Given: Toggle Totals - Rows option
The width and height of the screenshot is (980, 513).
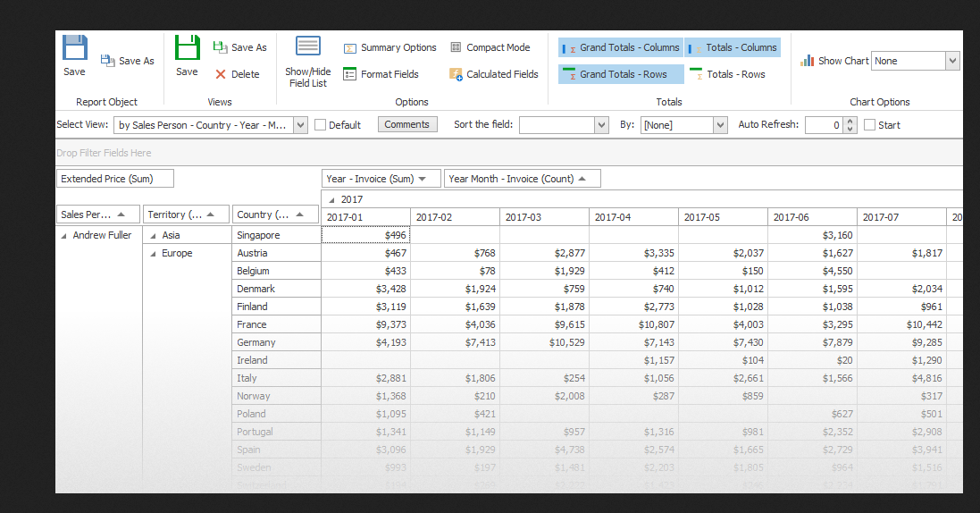Looking at the screenshot, I should coord(727,74).
